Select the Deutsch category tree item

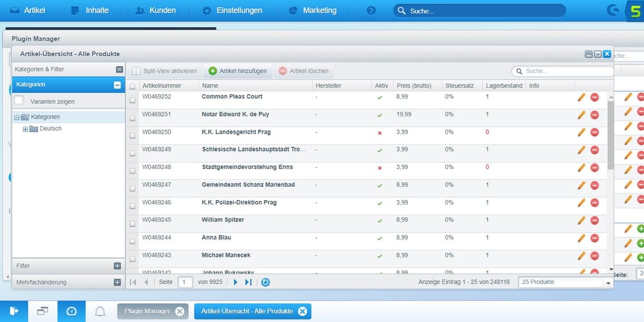(50, 128)
